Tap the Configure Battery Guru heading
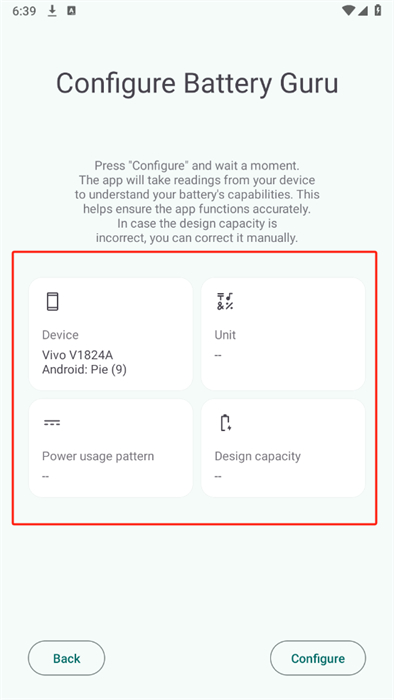The width and height of the screenshot is (394, 700). click(x=197, y=83)
